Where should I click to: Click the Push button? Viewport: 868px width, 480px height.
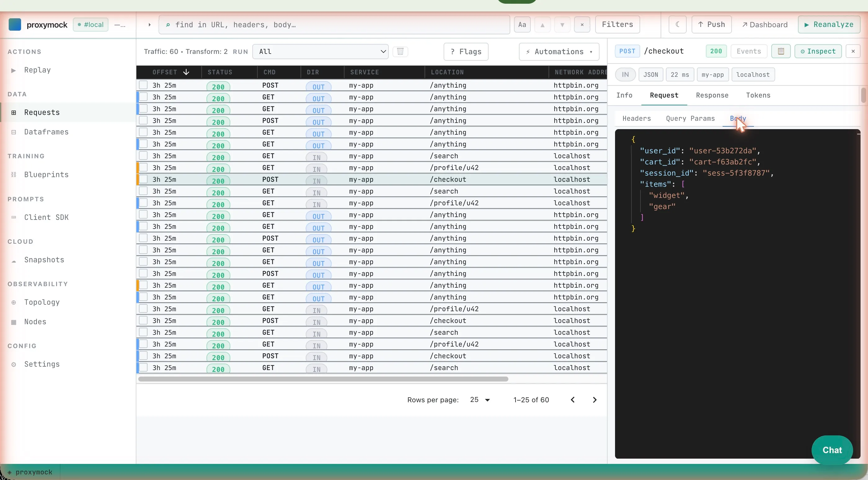point(711,24)
